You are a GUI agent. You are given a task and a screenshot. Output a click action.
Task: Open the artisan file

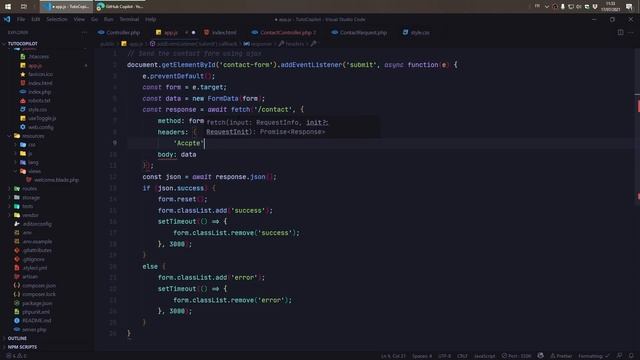30,277
